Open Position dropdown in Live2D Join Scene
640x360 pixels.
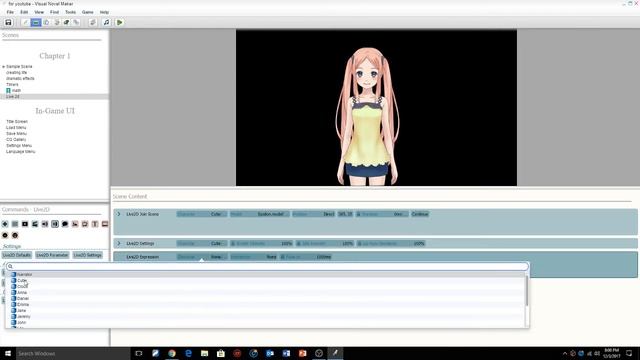[x=313, y=214]
